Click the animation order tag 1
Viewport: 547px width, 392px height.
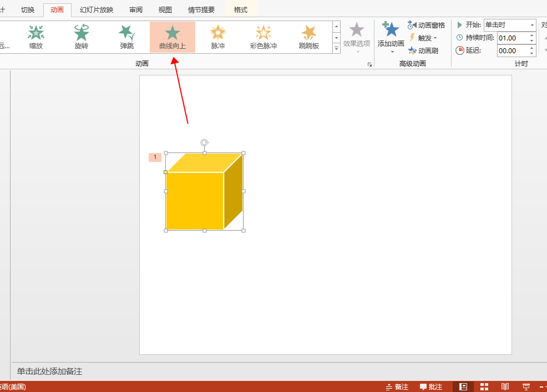[155, 157]
